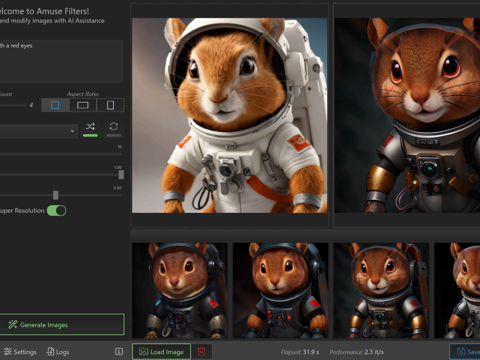Viewport: 480px width, 360px height.
Task: Select the third generated thumbnail in bottom row
Action: click(381, 290)
